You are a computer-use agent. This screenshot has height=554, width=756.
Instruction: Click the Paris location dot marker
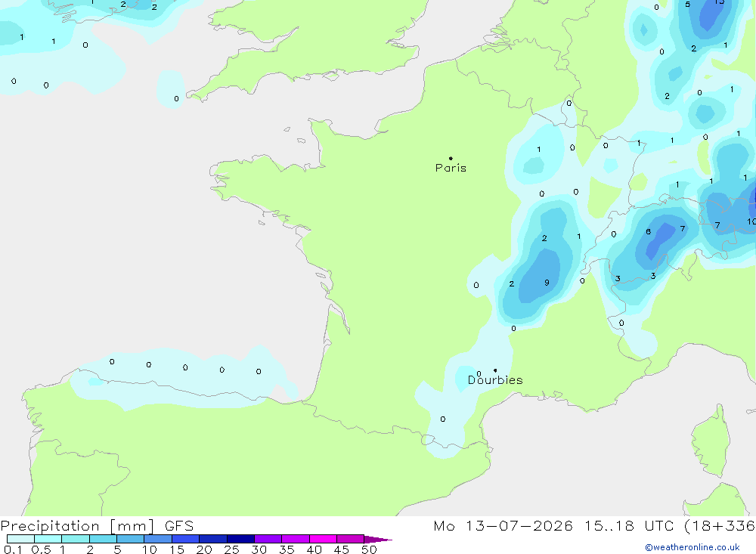click(x=451, y=158)
